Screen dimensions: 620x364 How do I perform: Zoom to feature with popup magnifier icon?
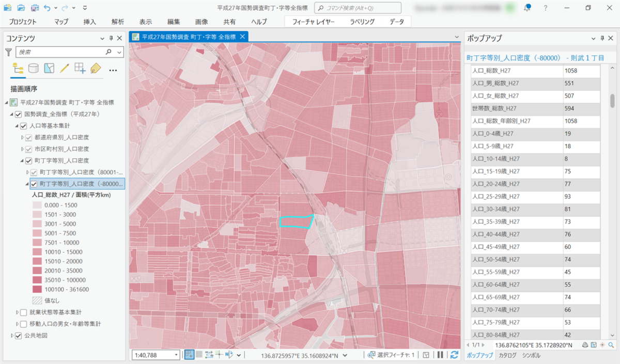click(611, 345)
